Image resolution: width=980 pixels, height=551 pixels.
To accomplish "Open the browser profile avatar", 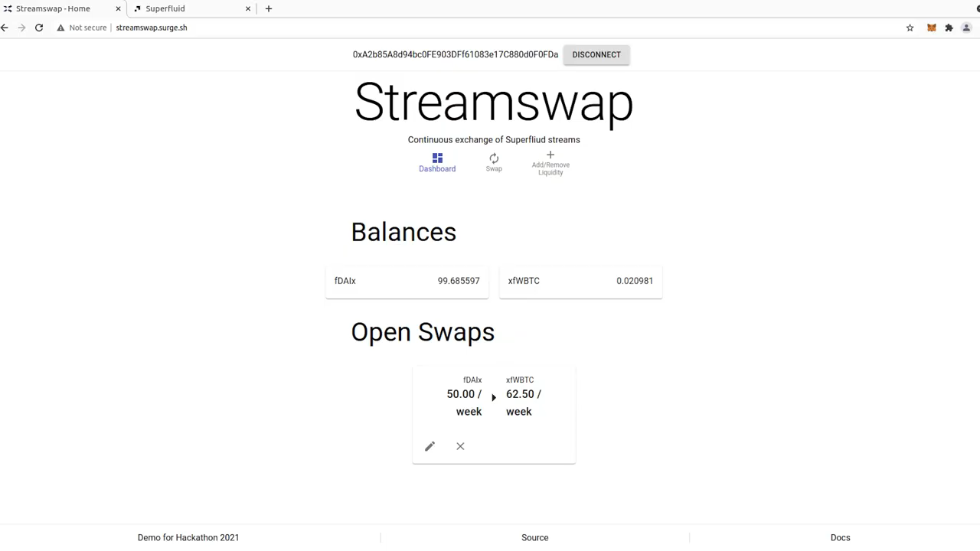I will click(x=966, y=28).
